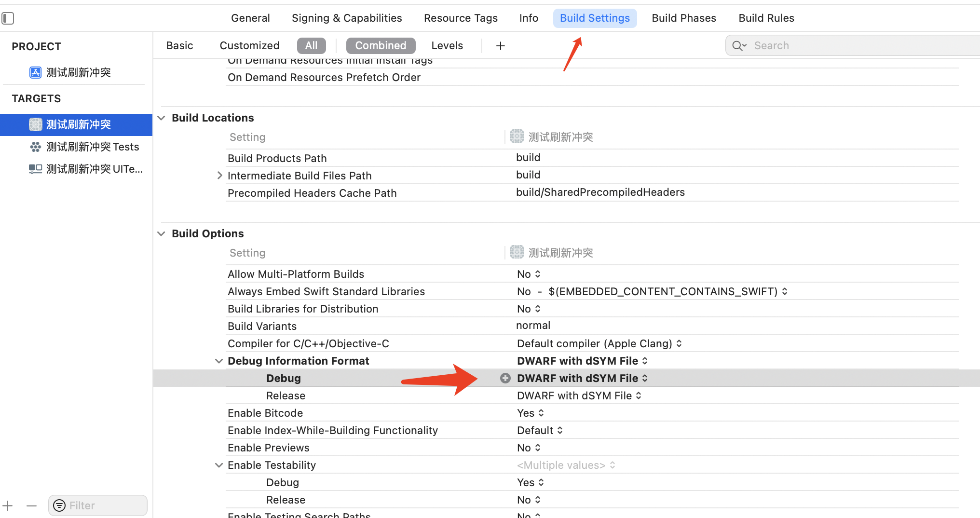Switch to the Build Phases tab

684,18
